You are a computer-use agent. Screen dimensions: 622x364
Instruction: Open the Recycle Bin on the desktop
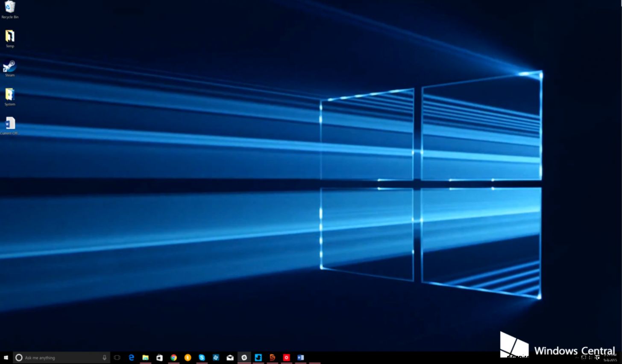tap(9, 8)
